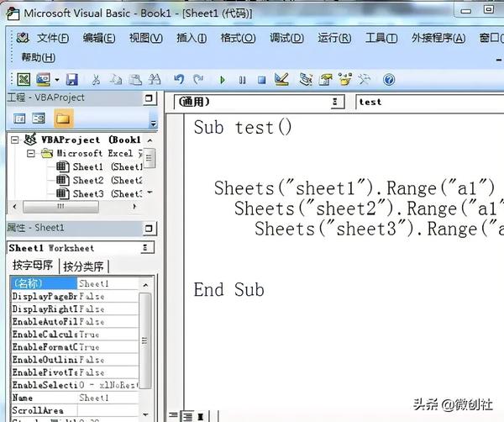Close the 工程 - VBAProject panel
This screenshot has height=422, width=504.
(150, 98)
